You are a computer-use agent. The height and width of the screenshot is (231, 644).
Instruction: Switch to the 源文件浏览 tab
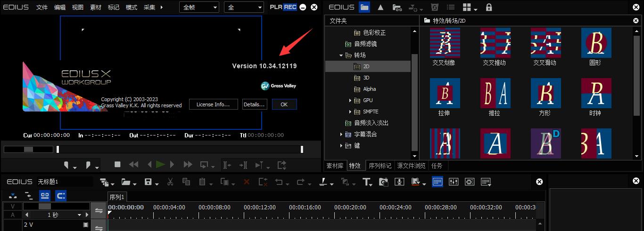411,166
